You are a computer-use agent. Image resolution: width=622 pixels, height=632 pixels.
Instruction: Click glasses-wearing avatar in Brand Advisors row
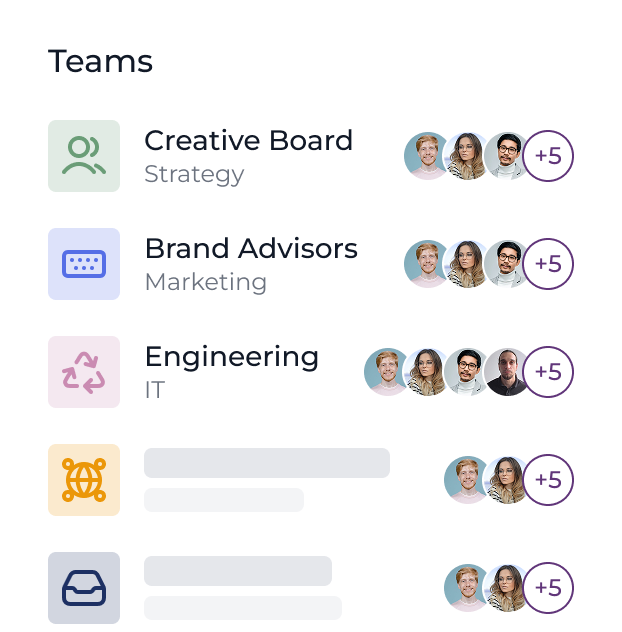tap(508, 264)
